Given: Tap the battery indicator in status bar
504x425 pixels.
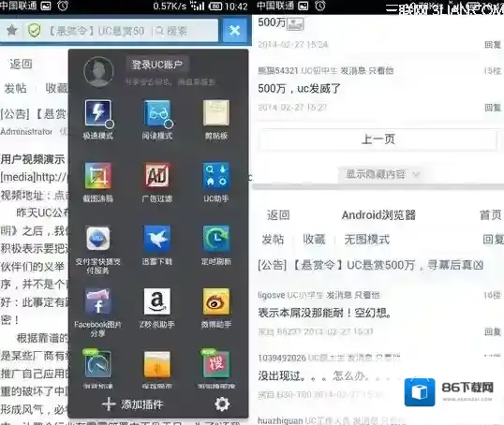Looking at the screenshot, I should pos(215,7).
